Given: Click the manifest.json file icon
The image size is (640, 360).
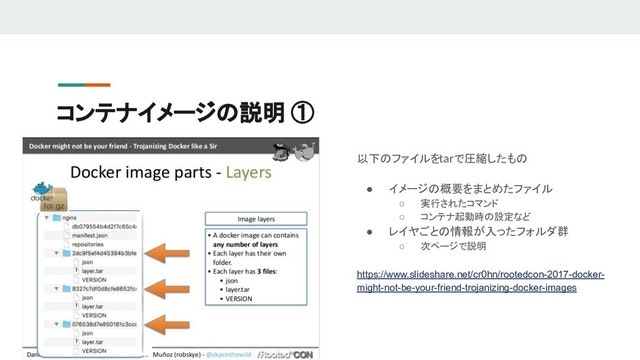Looking at the screenshot, I should (x=67, y=235).
